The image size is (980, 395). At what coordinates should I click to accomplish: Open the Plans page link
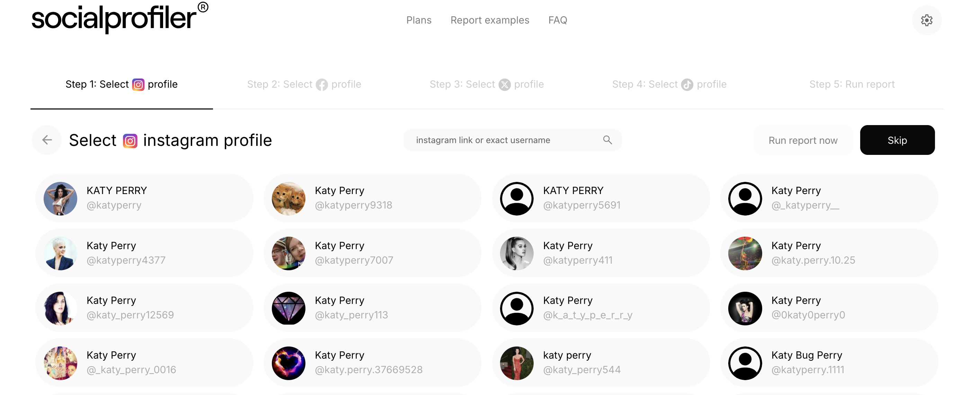point(418,20)
